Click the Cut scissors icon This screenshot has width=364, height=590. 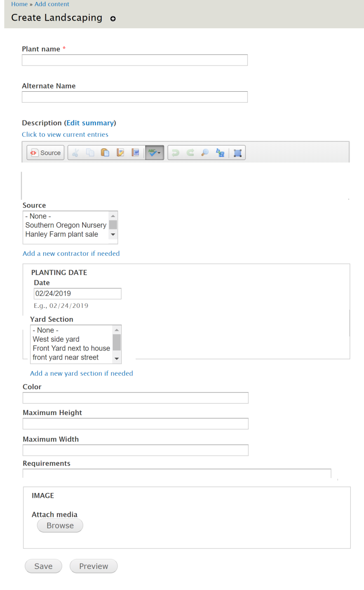point(75,153)
